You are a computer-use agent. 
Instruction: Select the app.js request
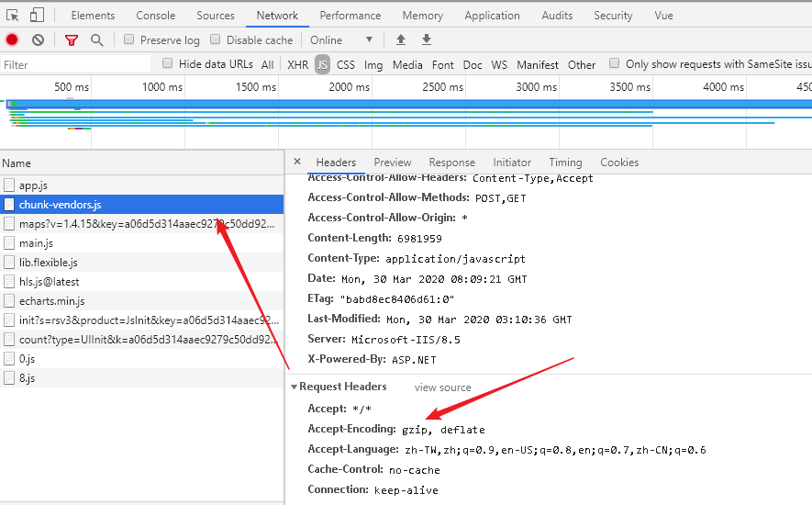(142, 185)
